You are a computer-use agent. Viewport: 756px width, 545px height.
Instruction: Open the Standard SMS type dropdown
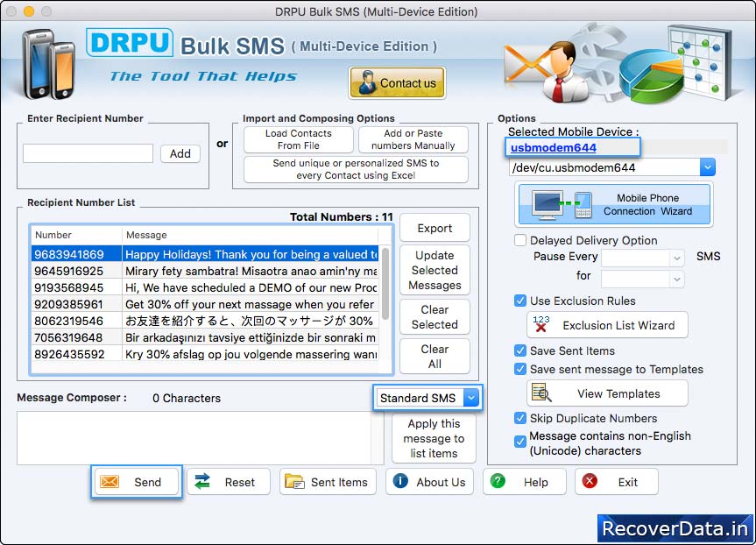(x=471, y=398)
